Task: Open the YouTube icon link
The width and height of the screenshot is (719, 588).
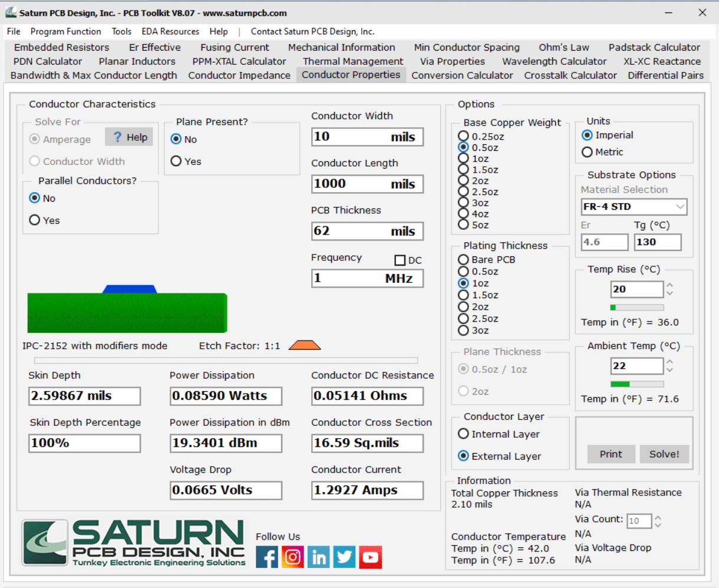Action: (x=371, y=557)
